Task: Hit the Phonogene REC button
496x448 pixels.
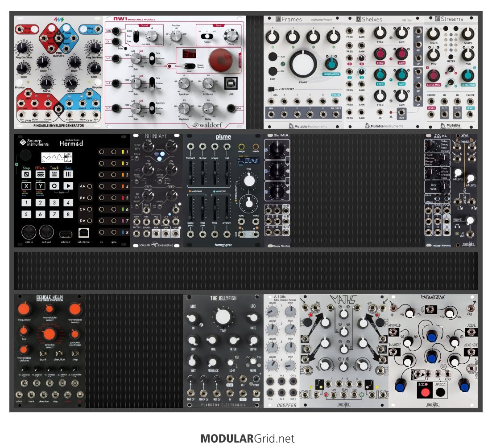Action: 425,392
